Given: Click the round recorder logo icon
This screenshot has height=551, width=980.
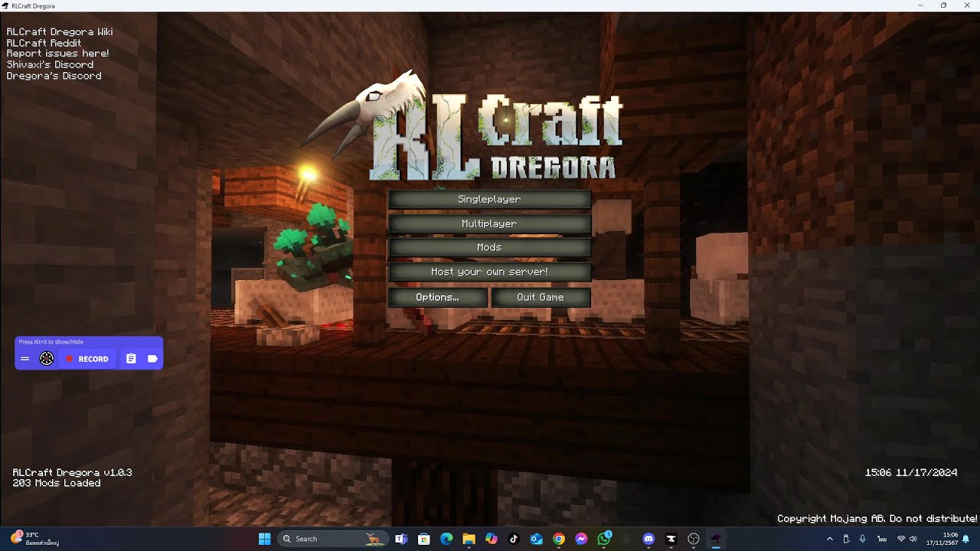Looking at the screenshot, I should (47, 359).
